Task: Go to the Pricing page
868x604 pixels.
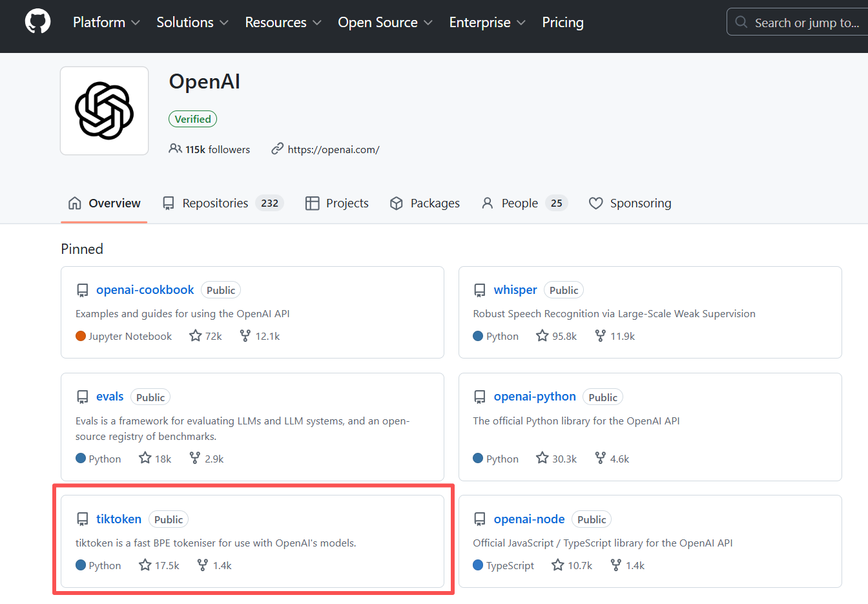Action: click(563, 22)
